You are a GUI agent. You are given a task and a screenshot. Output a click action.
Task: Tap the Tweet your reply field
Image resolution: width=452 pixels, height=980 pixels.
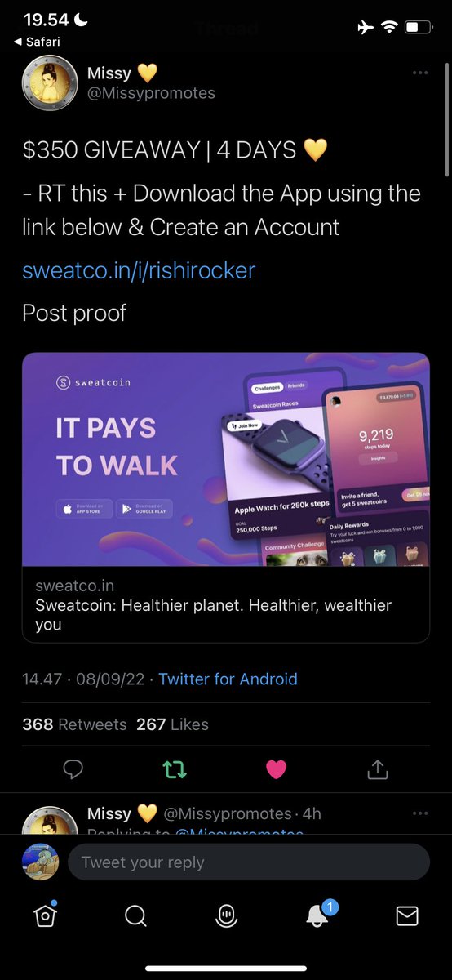click(x=248, y=862)
